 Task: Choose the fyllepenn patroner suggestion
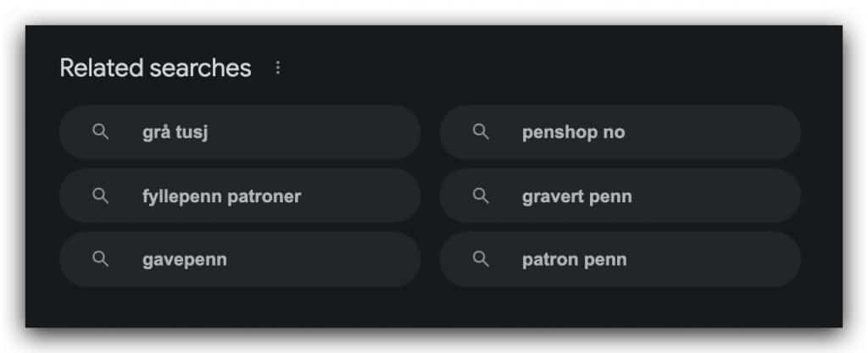(221, 196)
